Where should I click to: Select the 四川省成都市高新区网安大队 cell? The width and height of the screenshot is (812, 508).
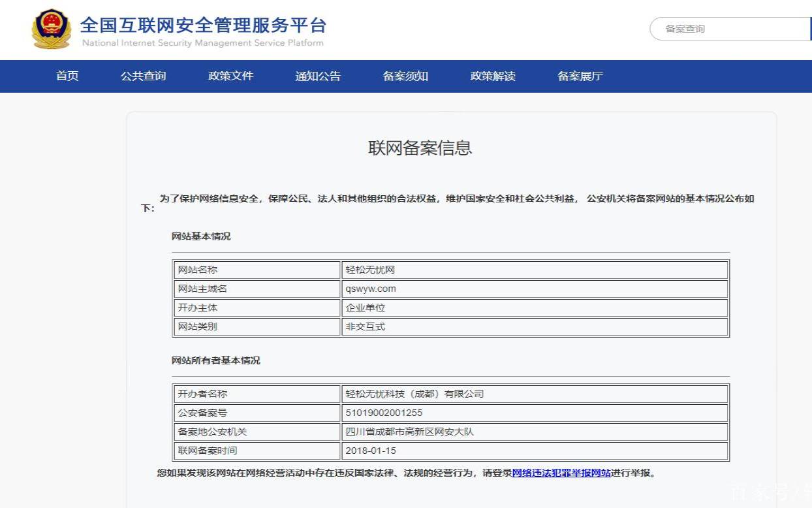tap(535, 432)
